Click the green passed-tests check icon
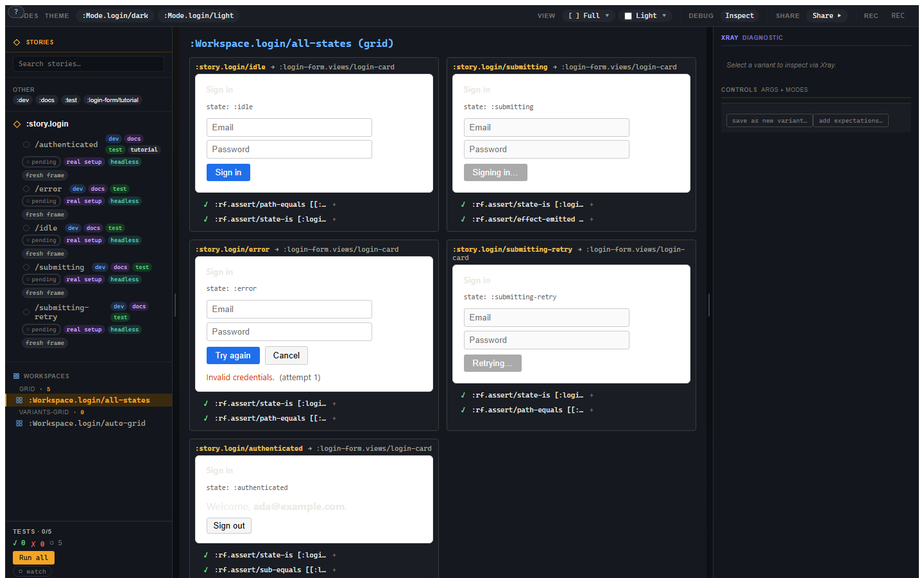This screenshot has width=924, height=578. coord(15,543)
